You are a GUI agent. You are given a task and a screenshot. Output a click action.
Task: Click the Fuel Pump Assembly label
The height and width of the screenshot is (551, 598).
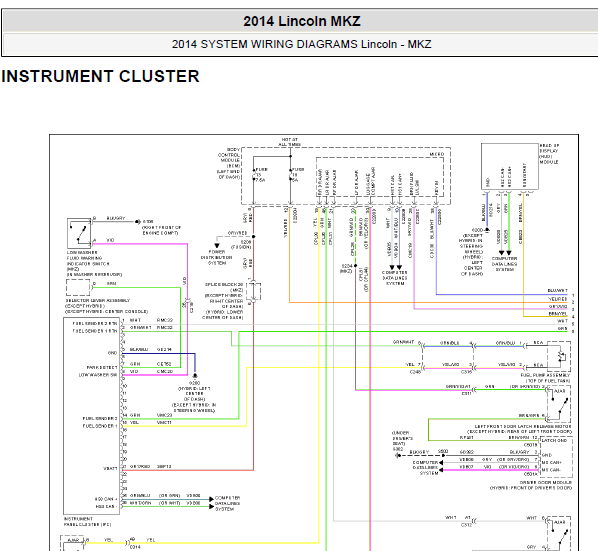[x=545, y=378]
